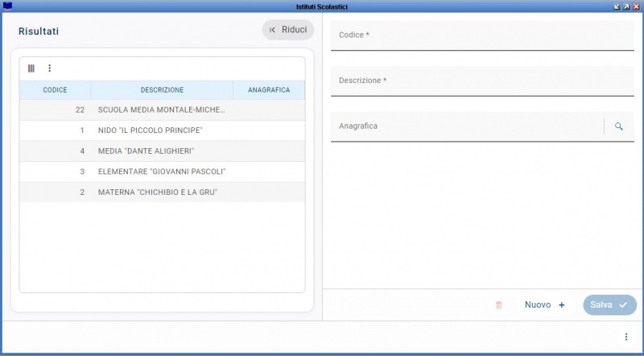The width and height of the screenshot is (644, 356).
Task: Open the bottom-right three-dot menu
Action: [x=626, y=337]
